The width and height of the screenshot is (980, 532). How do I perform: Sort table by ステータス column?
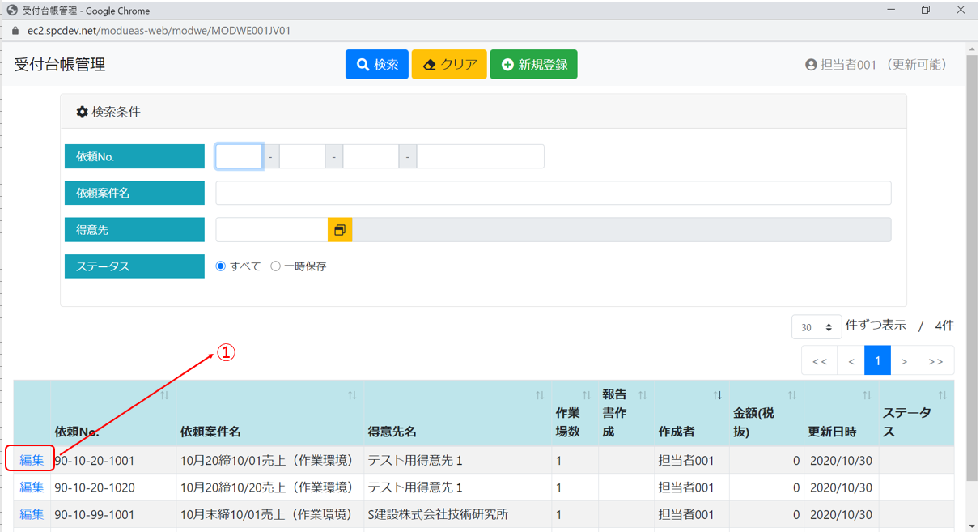coord(942,395)
